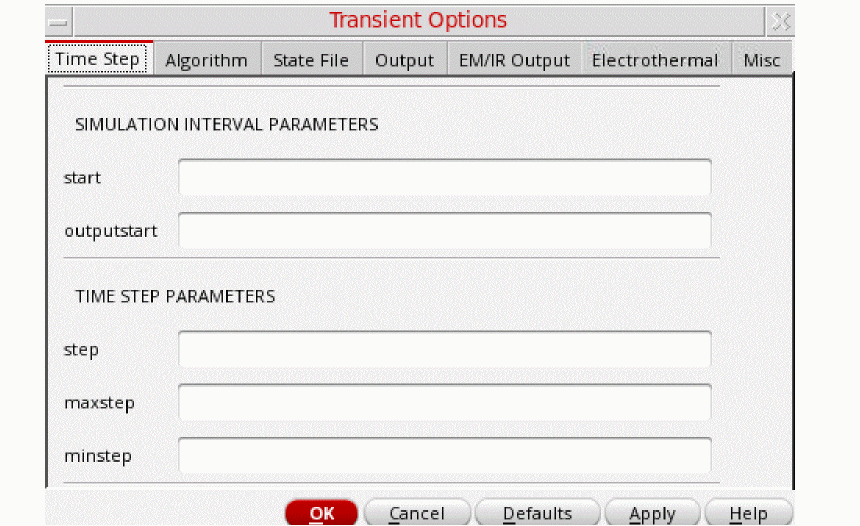860x526 pixels.
Task: Open Help for Transient Options
Action: 748,513
